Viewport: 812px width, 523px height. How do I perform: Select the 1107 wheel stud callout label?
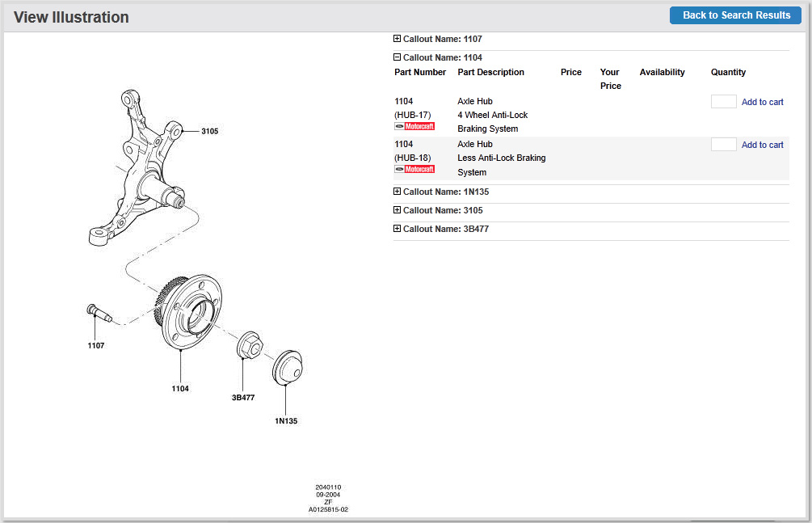95,346
